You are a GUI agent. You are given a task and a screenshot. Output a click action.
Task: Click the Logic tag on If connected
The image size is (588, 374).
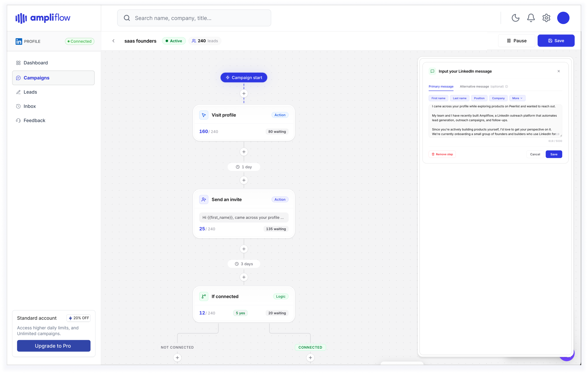(281, 296)
